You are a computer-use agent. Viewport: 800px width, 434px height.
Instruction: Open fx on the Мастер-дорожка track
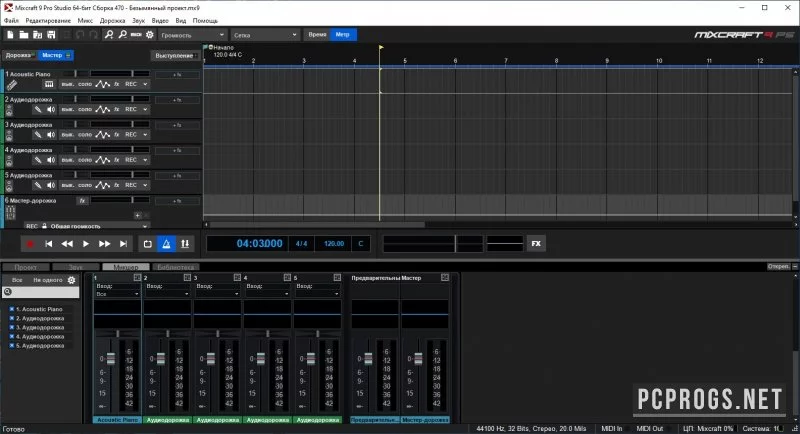pos(82,201)
